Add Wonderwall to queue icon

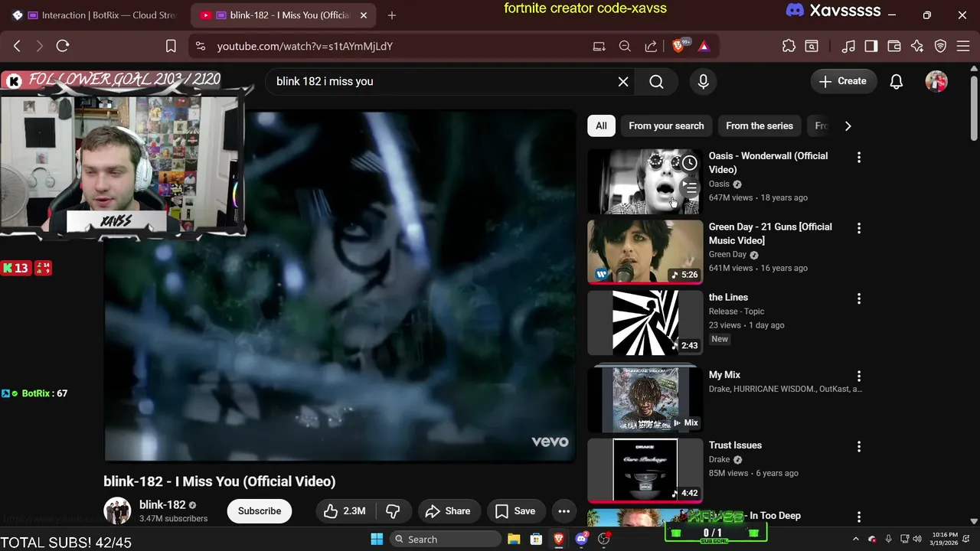tap(690, 187)
